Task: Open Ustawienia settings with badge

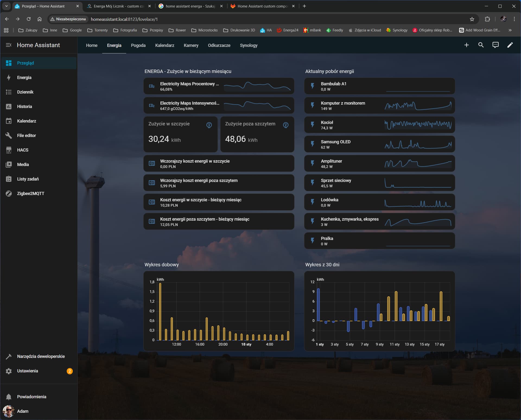Action: (27, 371)
